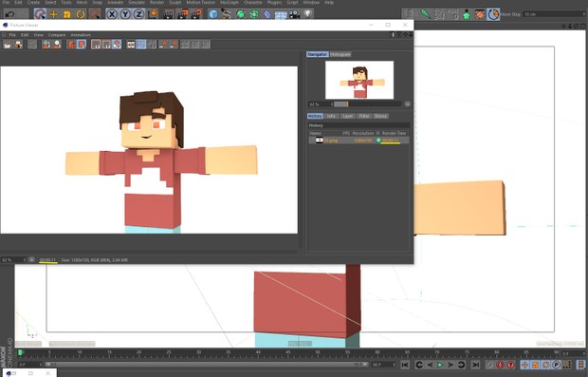The width and height of the screenshot is (588, 377).
Task: Switch to the Info tab
Action: [x=331, y=116]
